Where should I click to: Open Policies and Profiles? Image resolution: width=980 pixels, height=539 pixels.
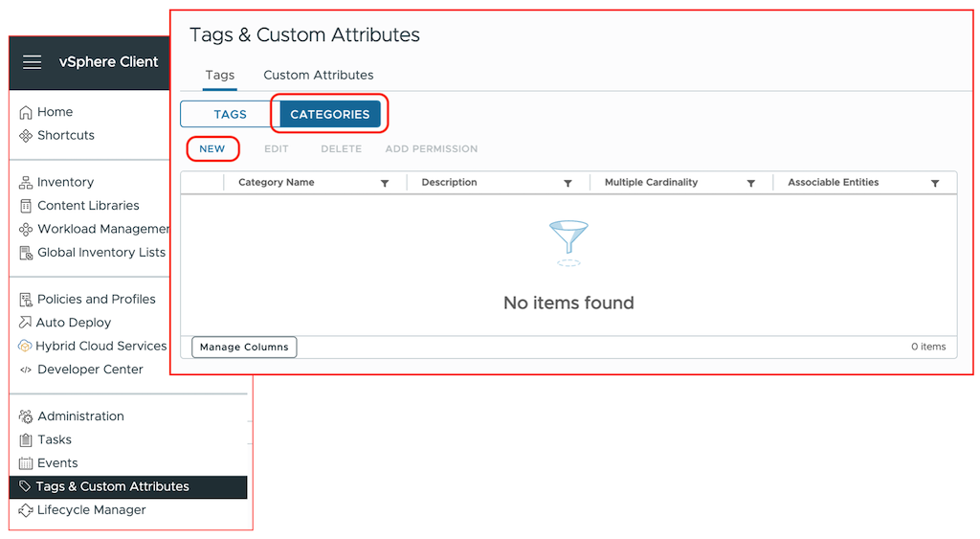coord(97,299)
